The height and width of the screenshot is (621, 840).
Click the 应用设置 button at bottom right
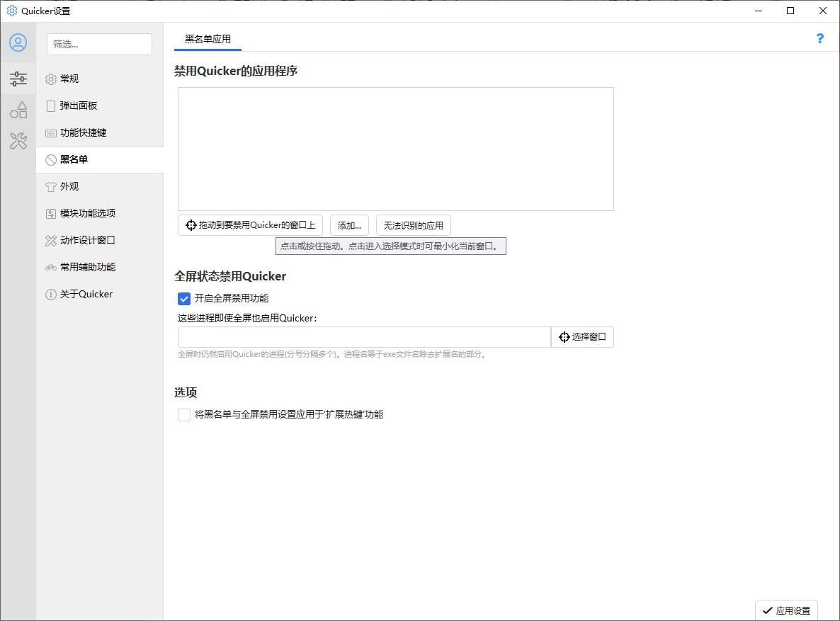(786, 610)
